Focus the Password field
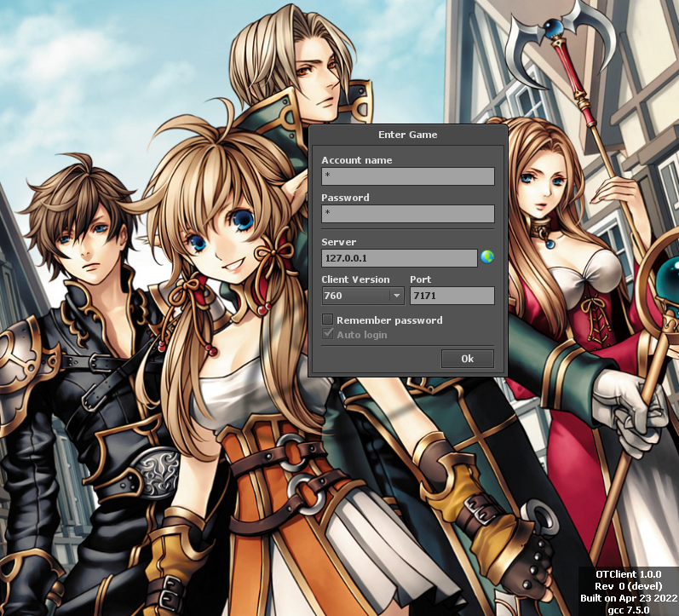 (407, 214)
